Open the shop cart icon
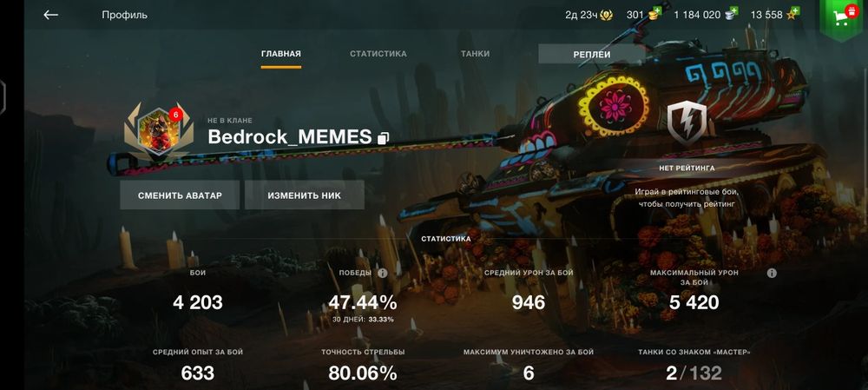This screenshot has width=868, height=390. click(x=842, y=18)
